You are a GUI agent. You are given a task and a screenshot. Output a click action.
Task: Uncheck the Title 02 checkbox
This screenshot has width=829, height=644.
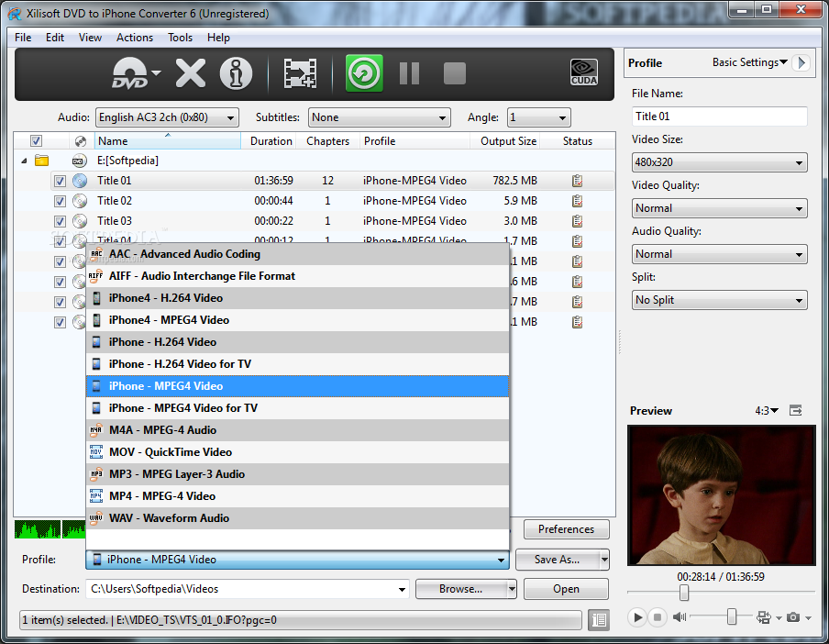click(x=60, y=201)
